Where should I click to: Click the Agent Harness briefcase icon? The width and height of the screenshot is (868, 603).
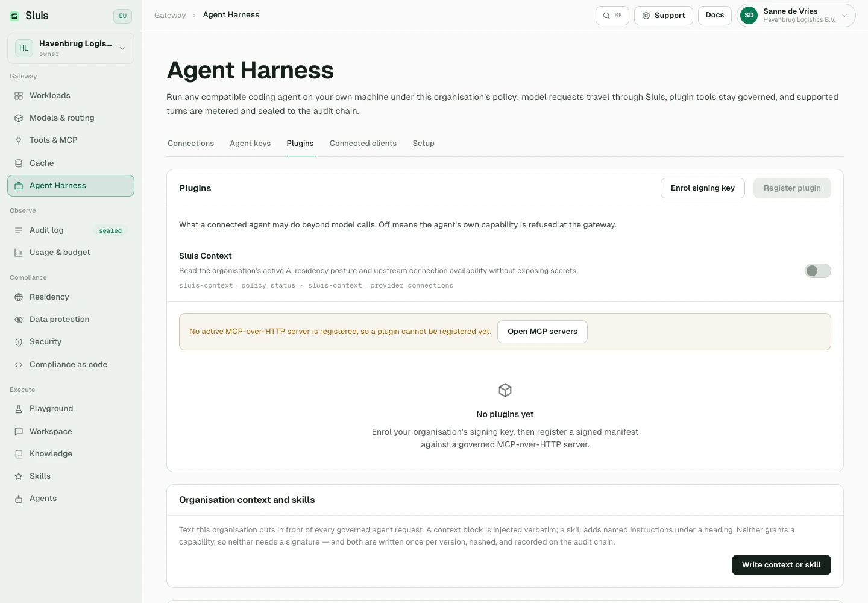pos(19,186)
